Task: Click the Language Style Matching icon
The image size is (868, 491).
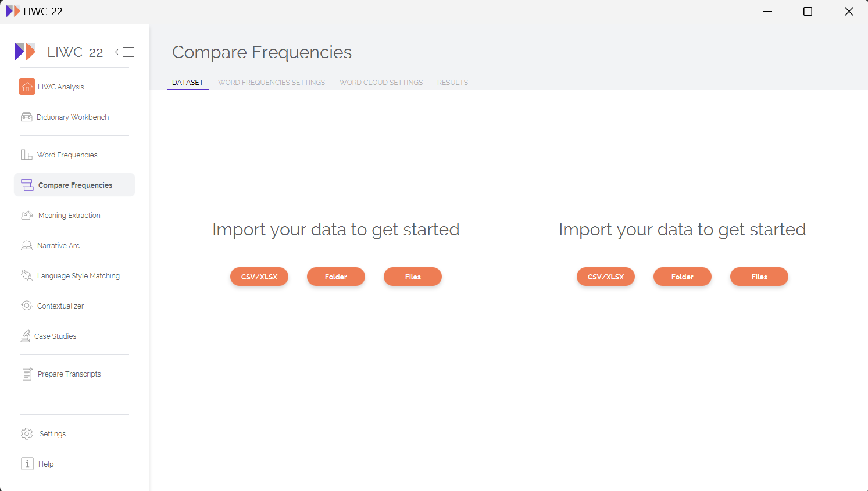Action: pyautogui.click(x=27, y=275)
